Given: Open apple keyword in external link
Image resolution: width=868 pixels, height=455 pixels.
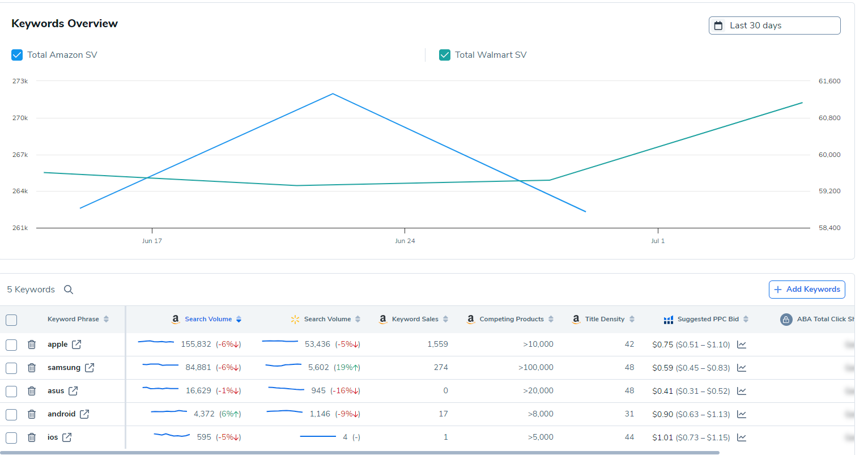Looking at the screenshot, I should click(x=76, y=345).
